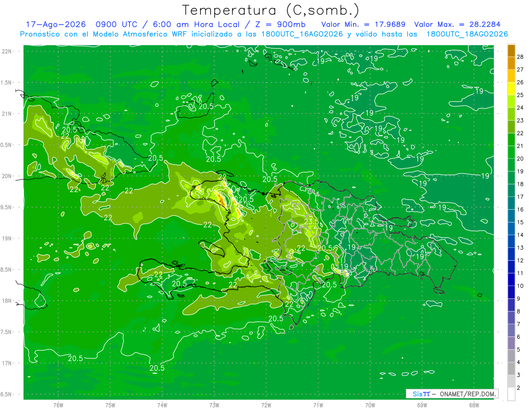
Task: Click the "69W" longitude axis label
Action: (422, 405)
